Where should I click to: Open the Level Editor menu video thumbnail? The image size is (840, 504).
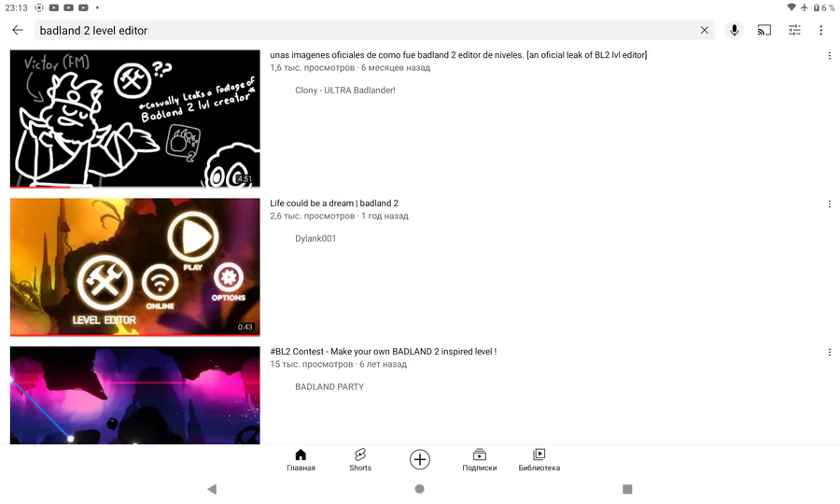coord(135,267)
